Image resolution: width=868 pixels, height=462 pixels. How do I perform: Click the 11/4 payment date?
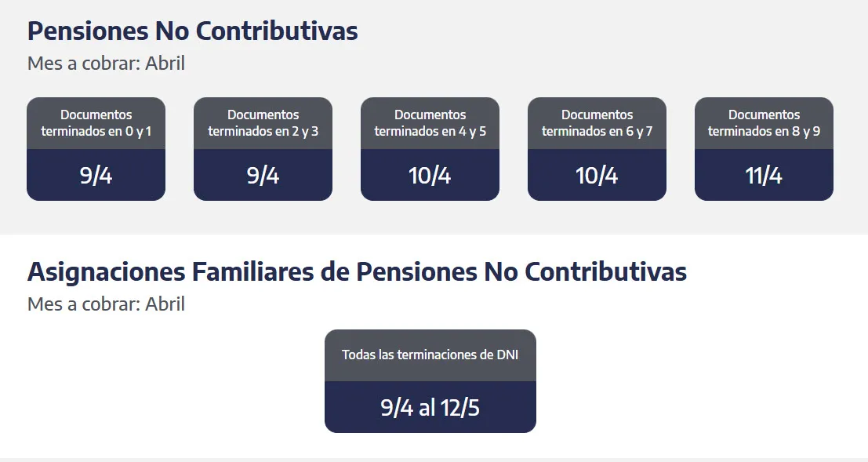[x=764, y=176]
